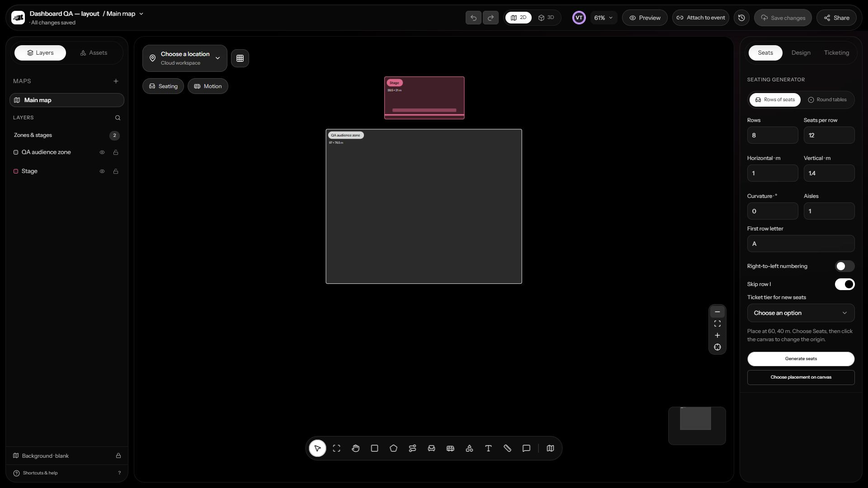Switch to the Assets tab

click(x=94, y=53)
